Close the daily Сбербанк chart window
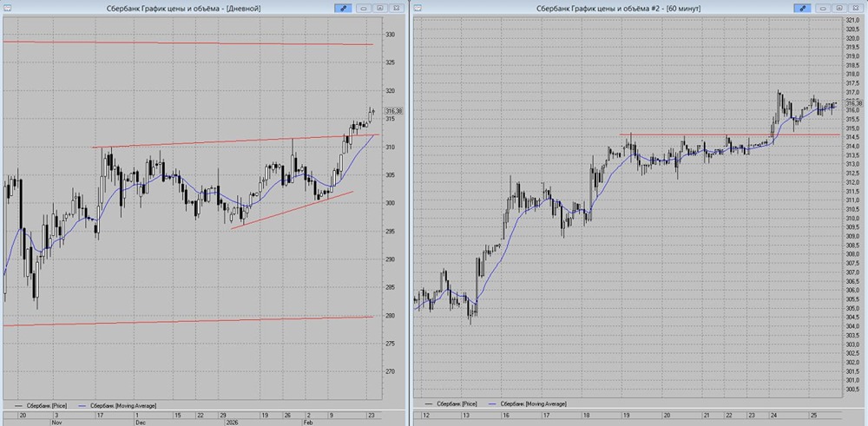868x426 pixels. tap(396, 8)
